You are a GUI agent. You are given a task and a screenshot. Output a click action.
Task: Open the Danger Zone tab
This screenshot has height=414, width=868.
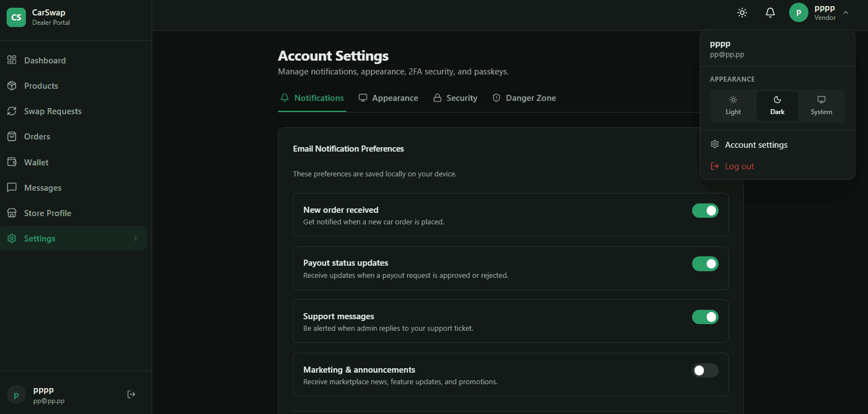tap(524, 98)
